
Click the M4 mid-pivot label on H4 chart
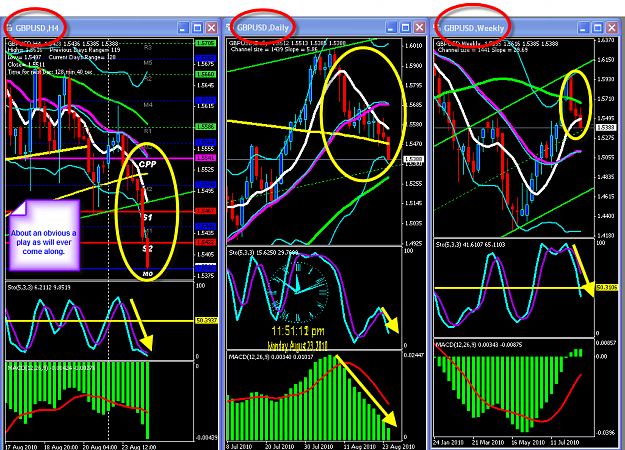[148, 105]
